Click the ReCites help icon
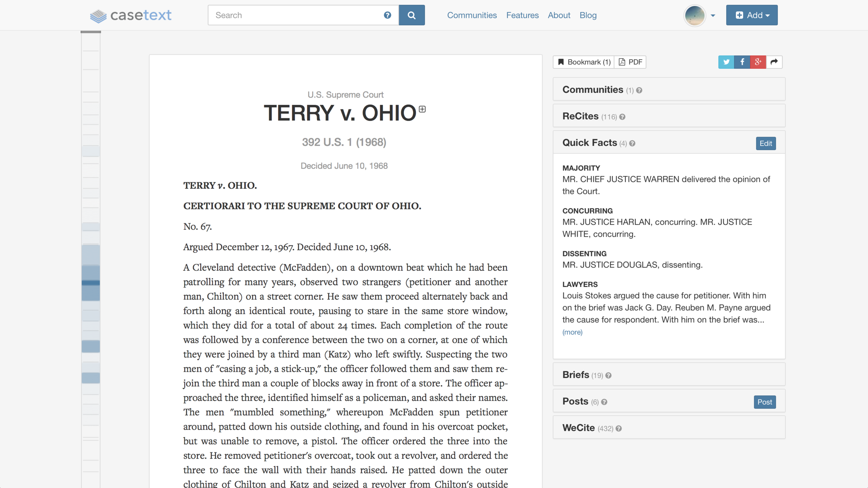Screen dimensions: 868x488 [622, 117]
